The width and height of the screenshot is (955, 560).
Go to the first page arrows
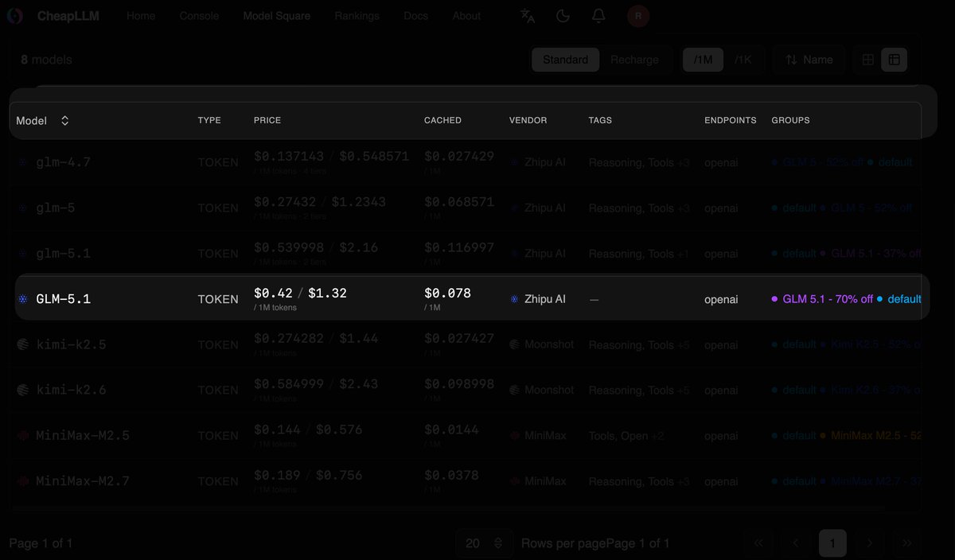pos(758,543)
